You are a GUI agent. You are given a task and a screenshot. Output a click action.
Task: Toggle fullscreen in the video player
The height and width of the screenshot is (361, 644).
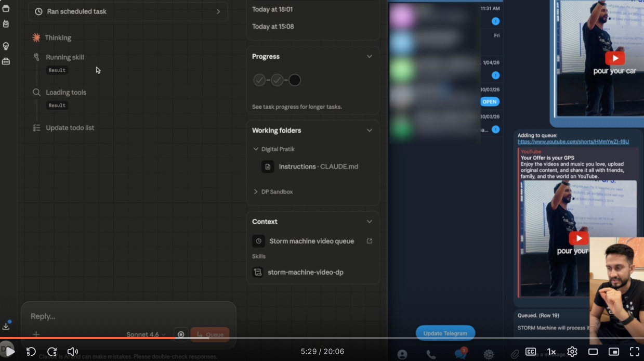pyautogui.click(x=635, y=352)
